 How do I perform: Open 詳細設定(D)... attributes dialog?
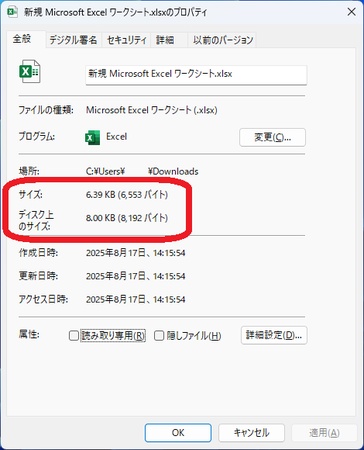[x=274, y=335]
